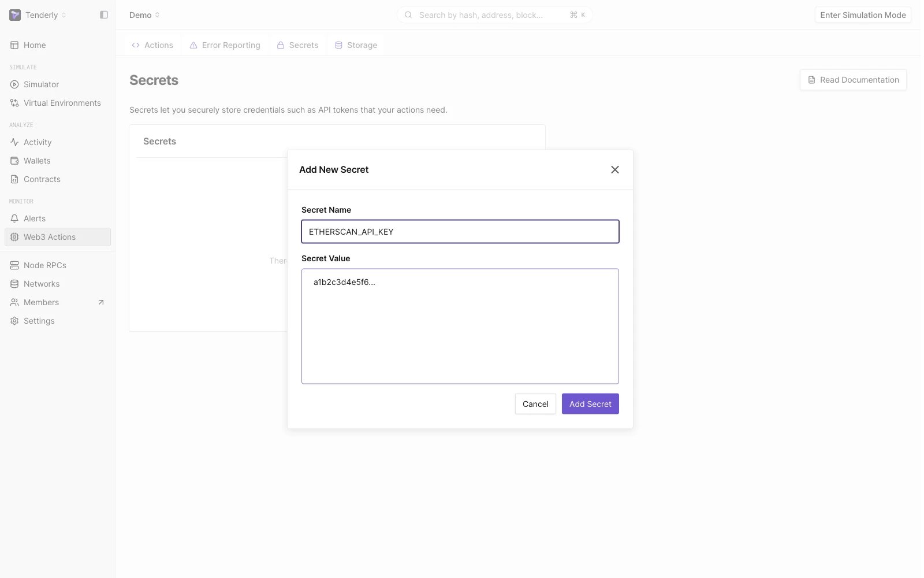Click the Secrets page heading
The width and height of the screenshot is (924, 578).
[154, 80]
